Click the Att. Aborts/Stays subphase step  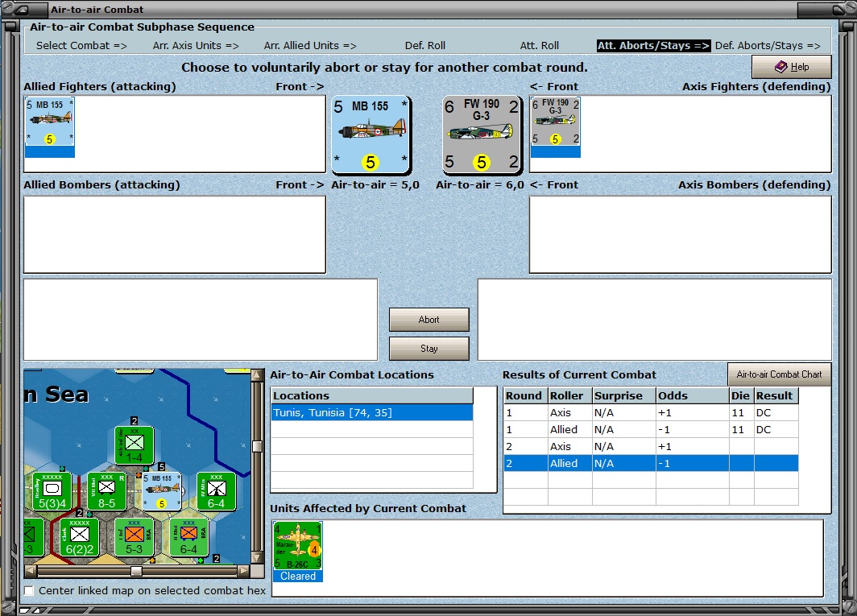pyautogui.click(x=653, y=46)
